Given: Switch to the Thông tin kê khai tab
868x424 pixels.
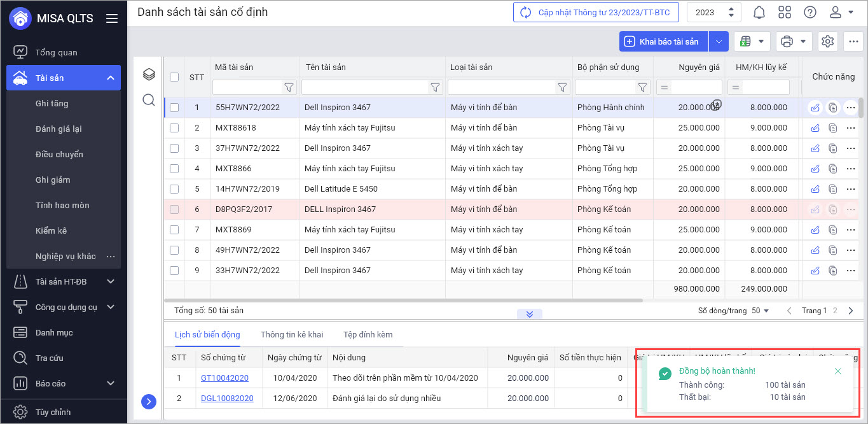Looking at the screenshot, I should point(292,334).
